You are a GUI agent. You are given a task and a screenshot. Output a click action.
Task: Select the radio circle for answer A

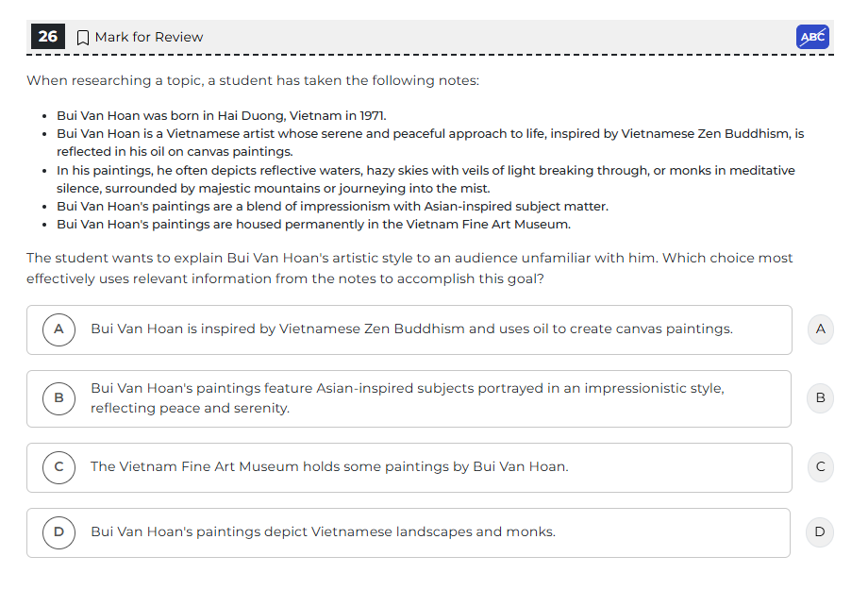point(58,329)
